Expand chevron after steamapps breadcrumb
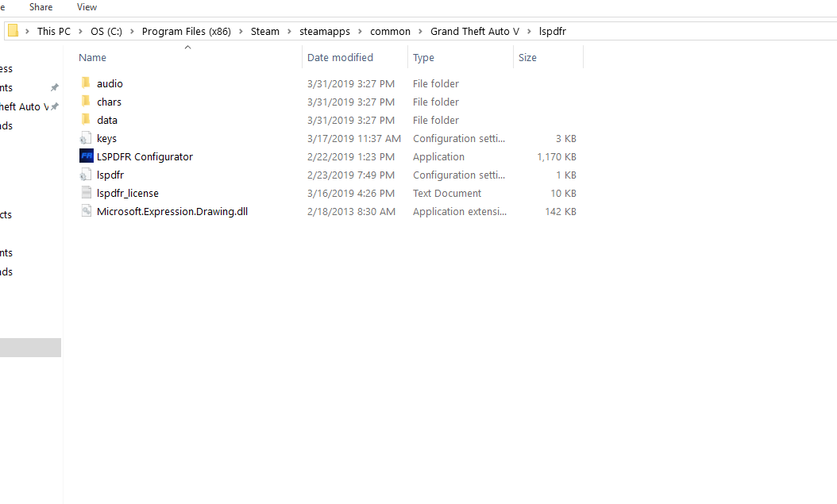Viewport: 837px width, 504px height. point(360,32)
